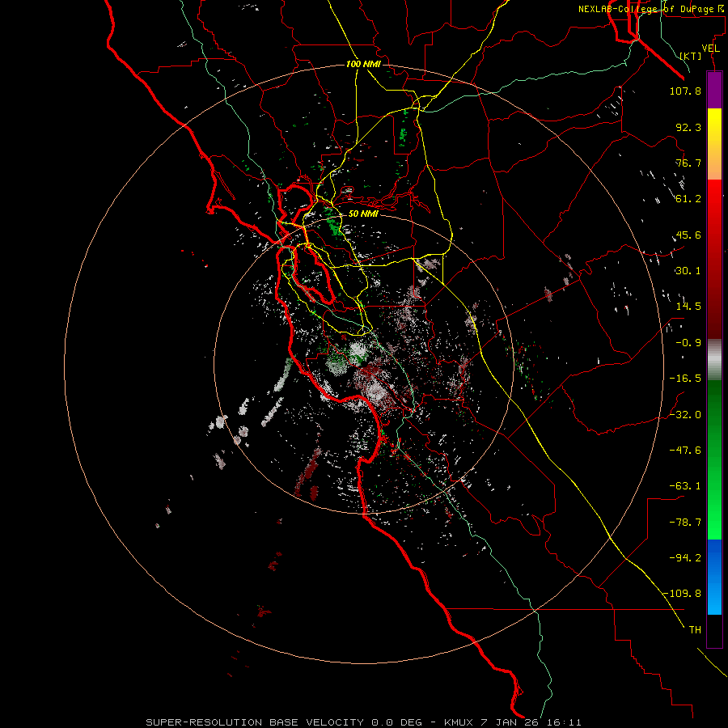The image size is (728, 728).
Task: Click the -0.9 legend value
Action: 688,343
